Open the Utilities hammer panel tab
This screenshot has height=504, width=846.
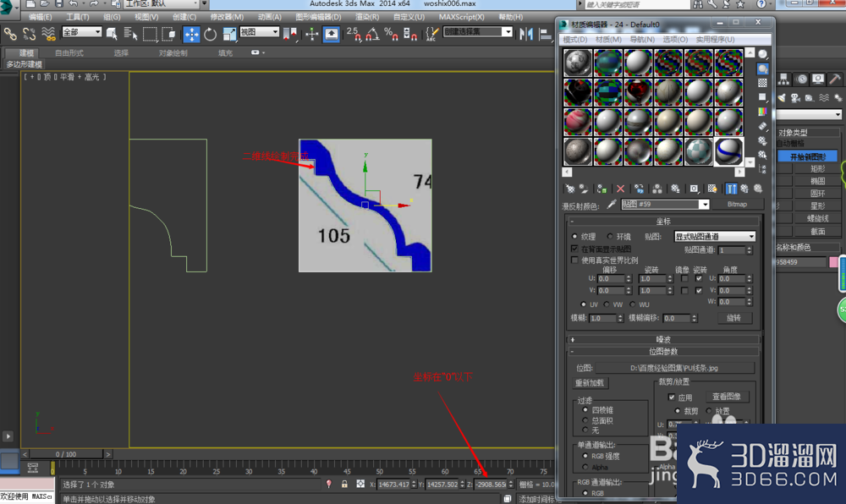click(835, 79)
